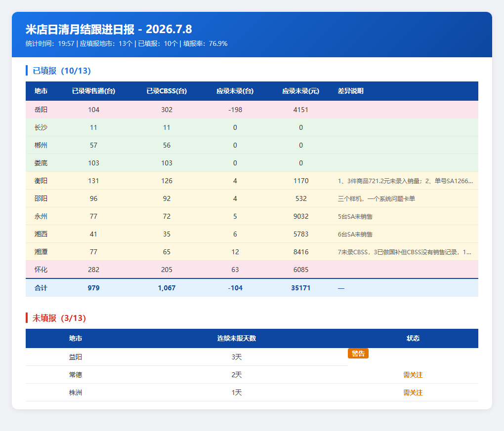Click the 282 retail value for 怀化
This screenshot has width=504, height=431.
(x=93, y=270)
